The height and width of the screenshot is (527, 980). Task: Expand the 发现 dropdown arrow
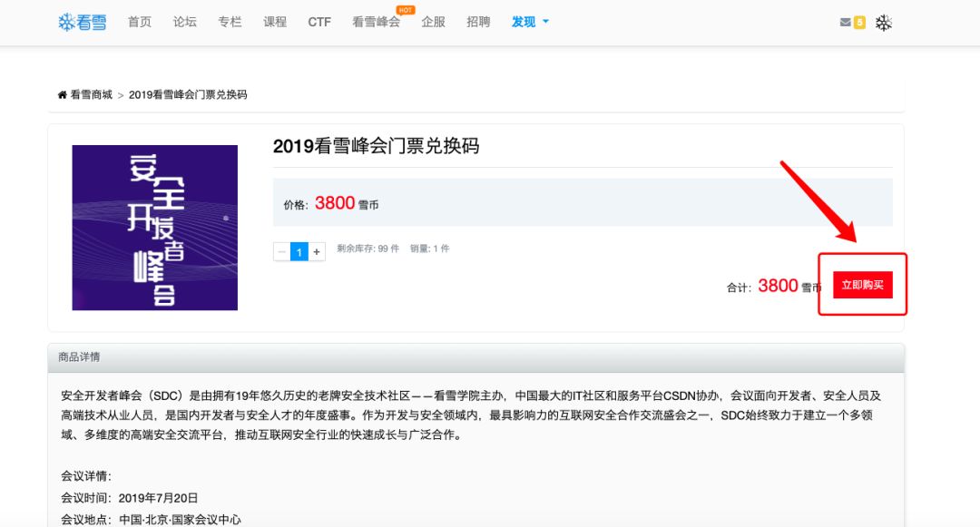545,22
